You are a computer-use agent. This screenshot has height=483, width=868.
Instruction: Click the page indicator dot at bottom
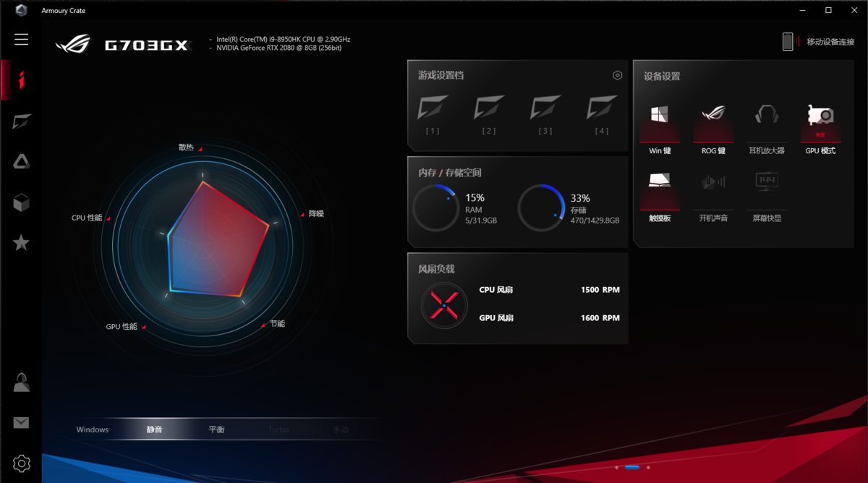pyautogui.click(x=632, y=467)
